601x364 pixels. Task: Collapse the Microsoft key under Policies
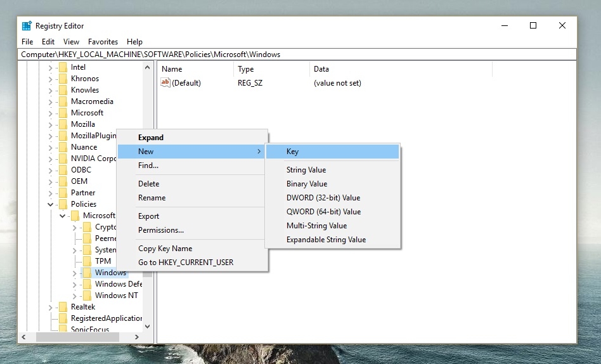tap(63, 216)
